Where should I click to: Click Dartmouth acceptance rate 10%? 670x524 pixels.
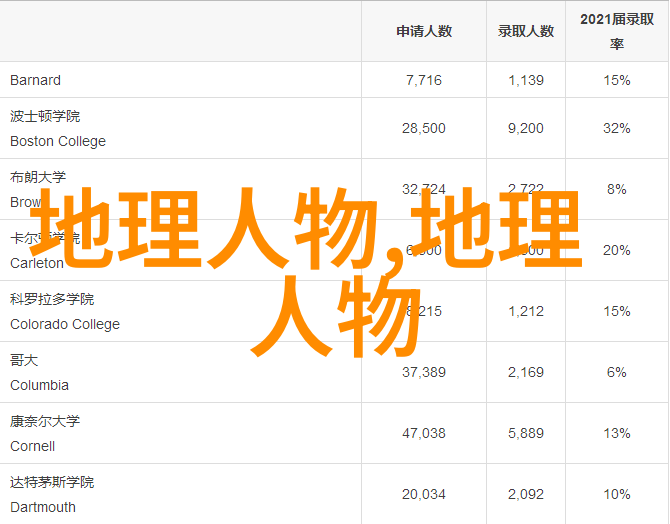coord(617,495)
